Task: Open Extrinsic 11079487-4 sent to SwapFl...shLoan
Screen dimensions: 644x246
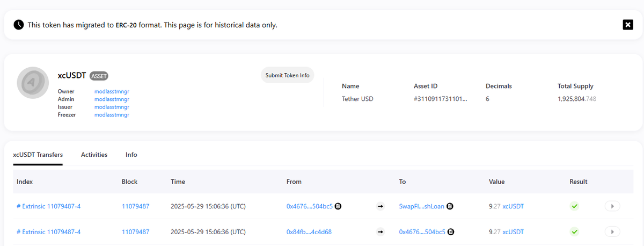Action: tap(49, 206)
